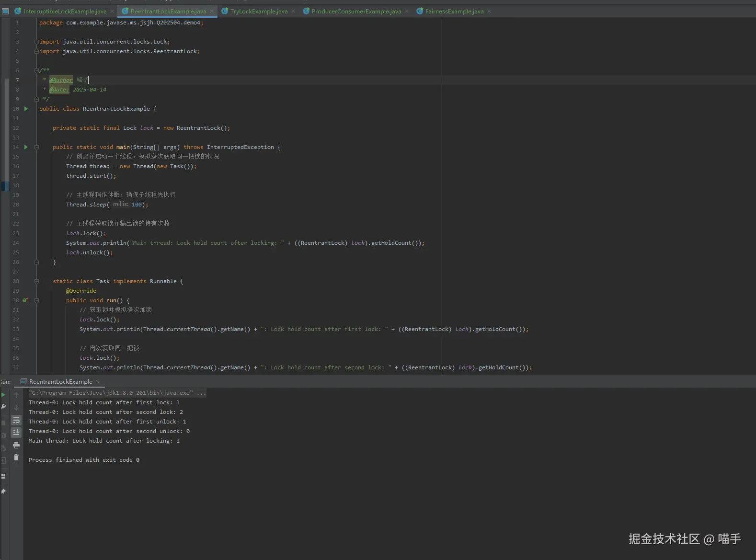
Task: Click the up arrow in the console toolbar
Action: coord(16,395)
